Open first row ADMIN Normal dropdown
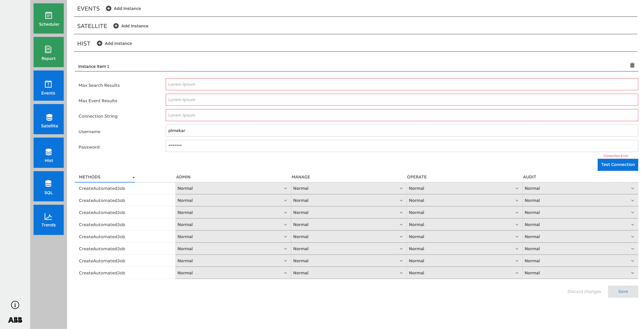This screenshot has width=644, height=329. tap(233, 188)
